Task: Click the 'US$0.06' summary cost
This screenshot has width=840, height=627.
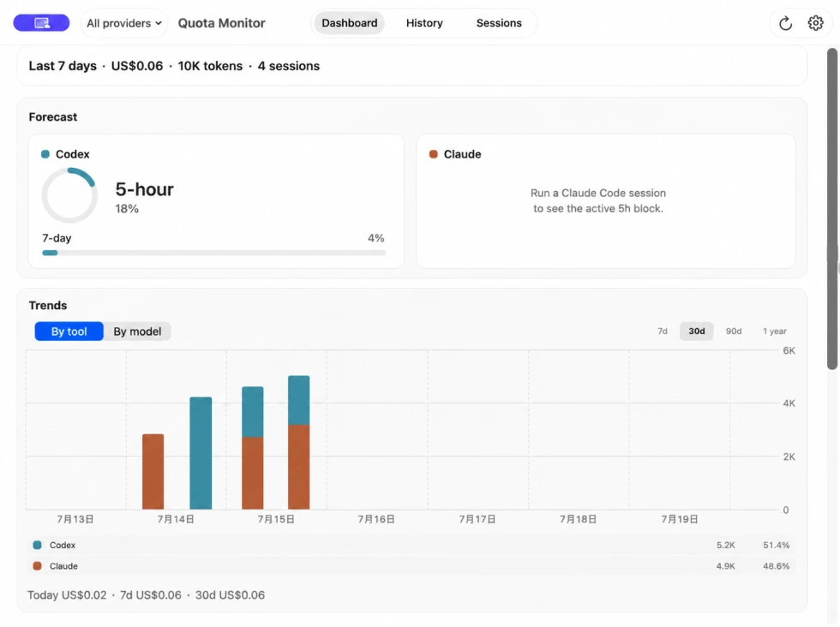Action: (136, 66)
